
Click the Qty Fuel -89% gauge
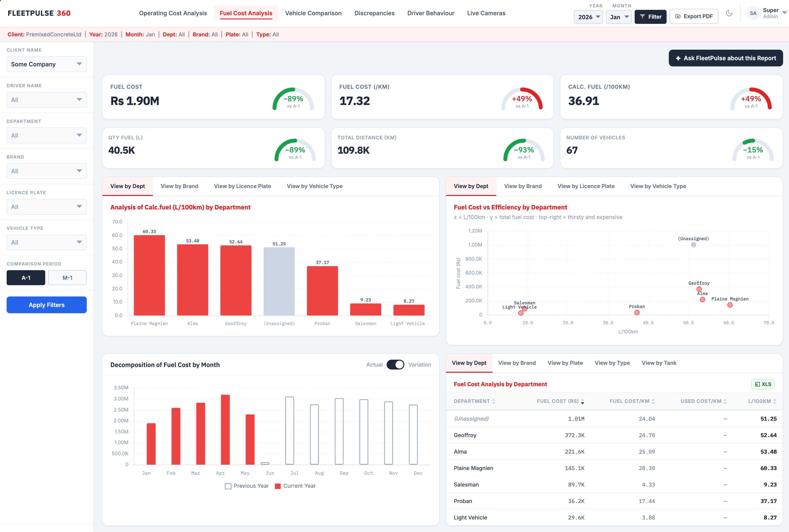click(295, 150)
